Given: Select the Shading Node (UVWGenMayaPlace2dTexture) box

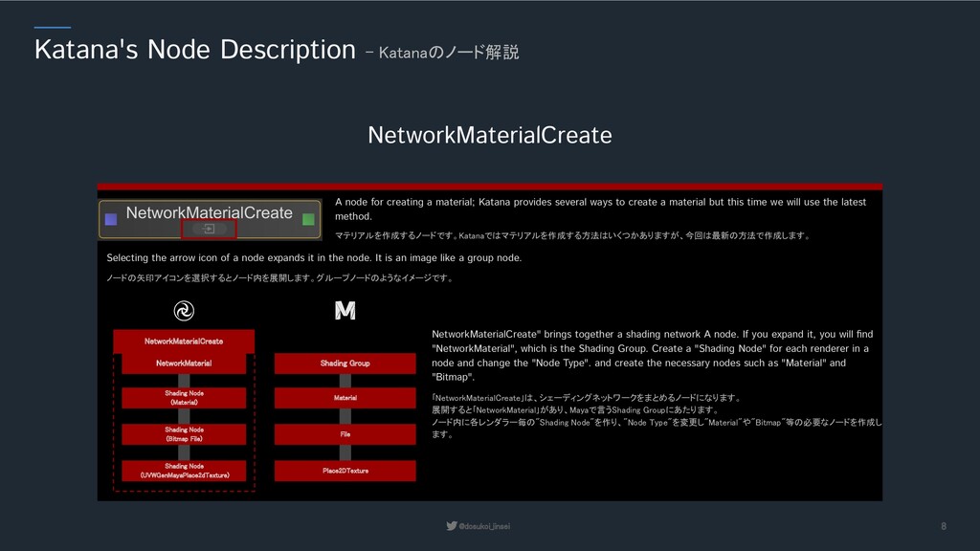Looking at the screenshot, I should click(x=184, y=471).
